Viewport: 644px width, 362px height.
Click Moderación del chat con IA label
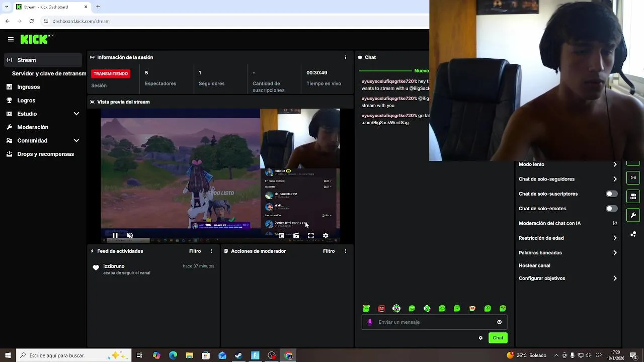coord(549,223)
